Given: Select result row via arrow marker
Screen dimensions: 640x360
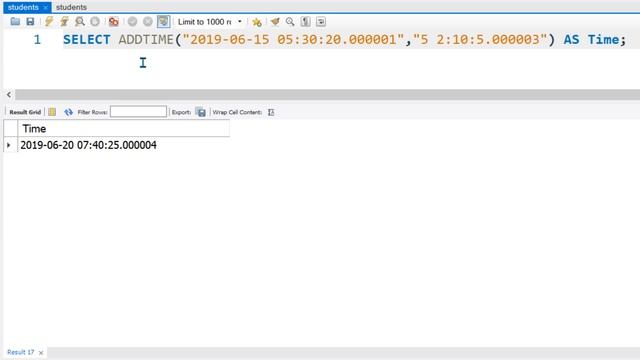Looking at the screenshot, I should pos(9,145).
